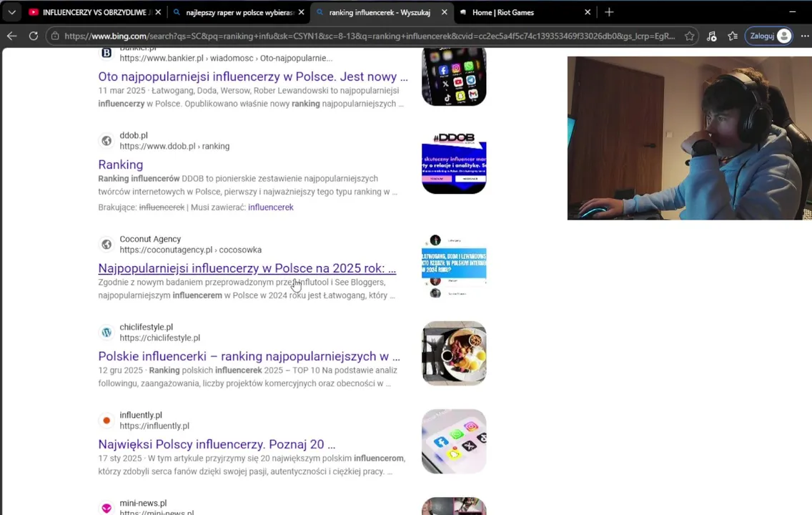Viewport: 812px width, 515px height.
Task: Click the Coconut Agency site name
Action: pyautogui.click(x=150, y=239)
